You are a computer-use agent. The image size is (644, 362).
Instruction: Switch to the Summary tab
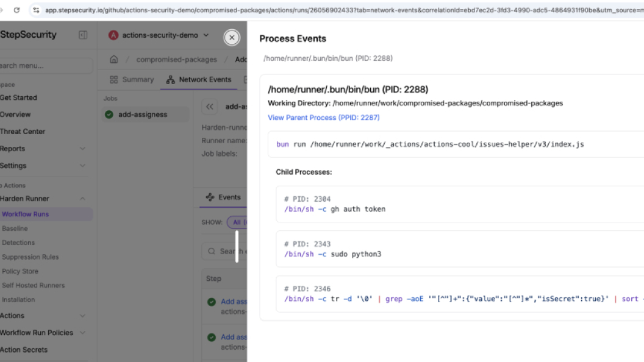point(132,80)
